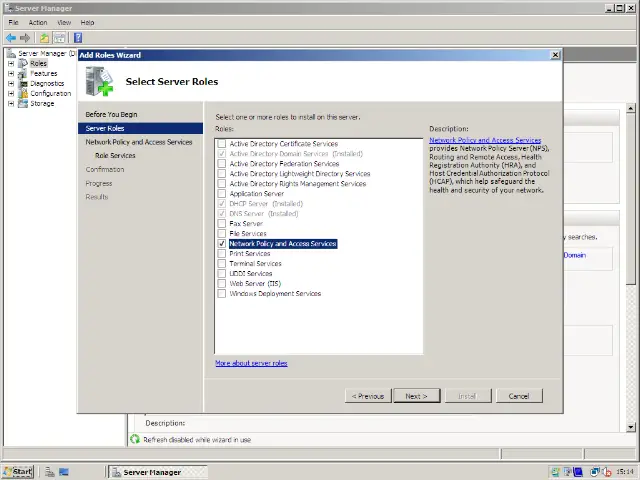Click the Back arrow toolbar icon
The image size is (640, 480).
[x=11, y=38]
